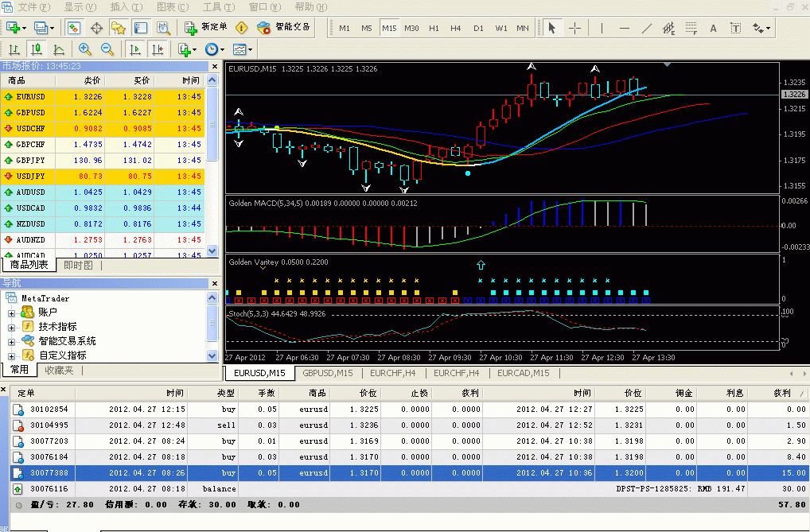Toggle chart shift button
The width and height of the screenshot is (810, 532).
[x=158, y=49]
